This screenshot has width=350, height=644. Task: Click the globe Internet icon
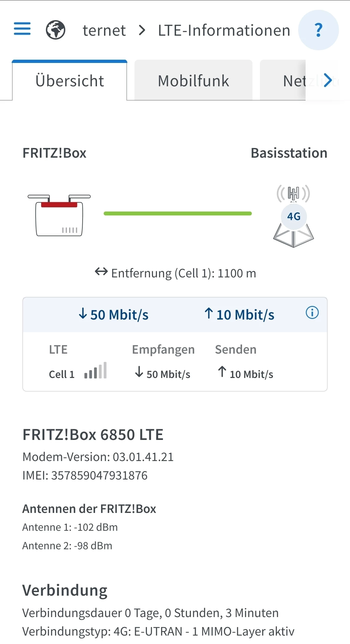click(55, 30)
